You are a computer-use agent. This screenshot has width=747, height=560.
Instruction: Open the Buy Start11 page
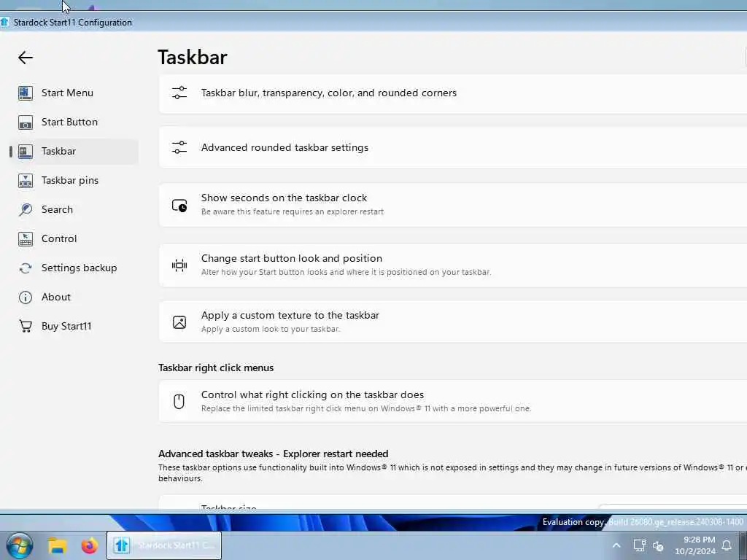click(74, 326)
